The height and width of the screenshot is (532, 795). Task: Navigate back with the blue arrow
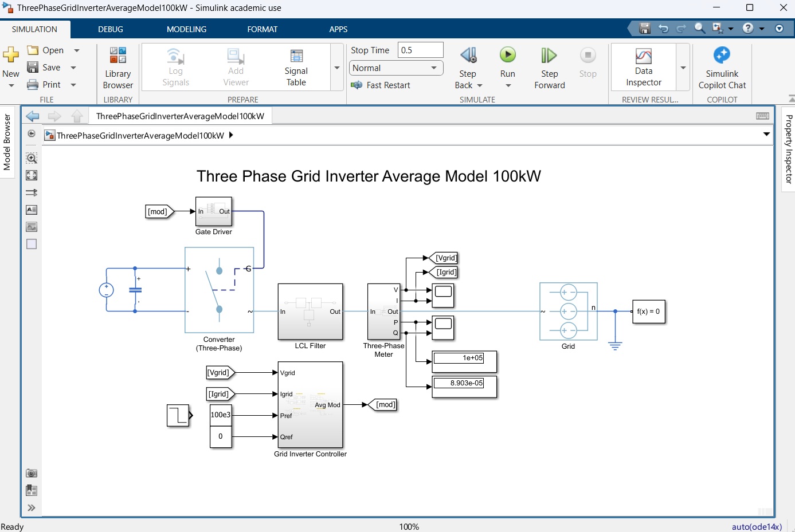(x=33, y=116)
